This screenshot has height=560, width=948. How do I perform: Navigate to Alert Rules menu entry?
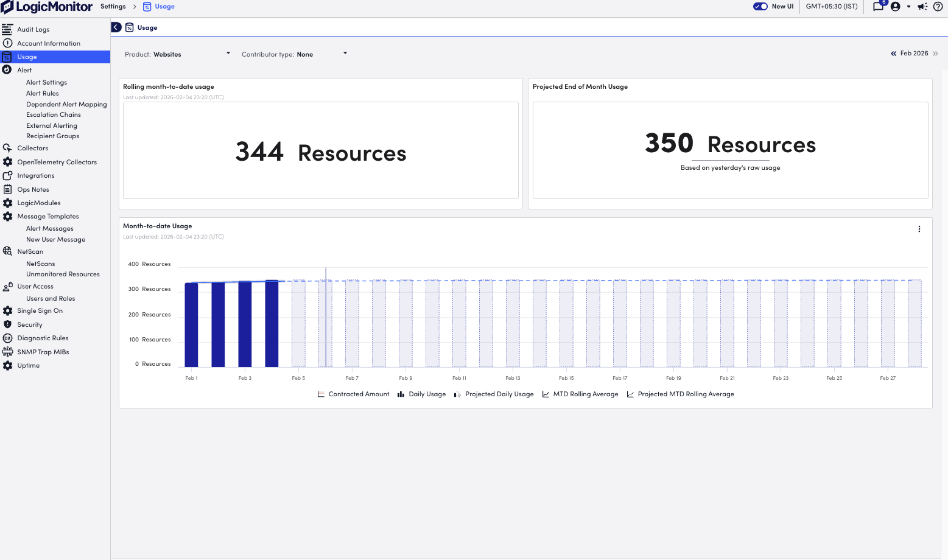tap(42, 93)
